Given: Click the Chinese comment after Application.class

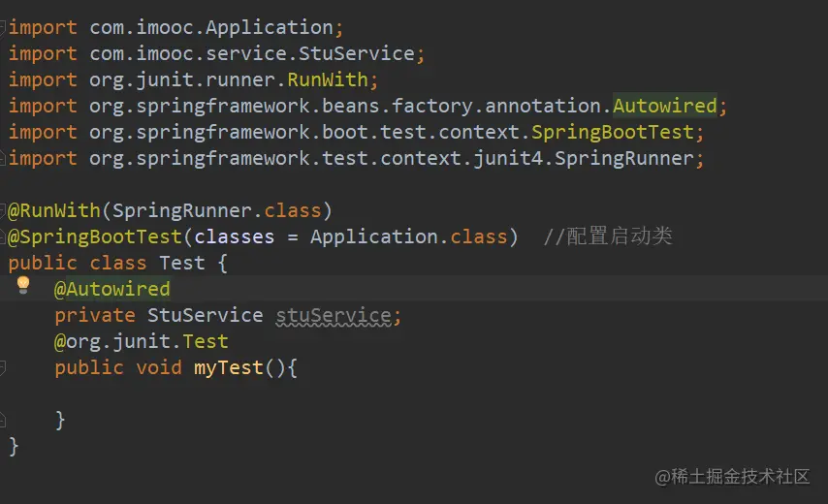Looking at the screenshot, I should [608, 236].
